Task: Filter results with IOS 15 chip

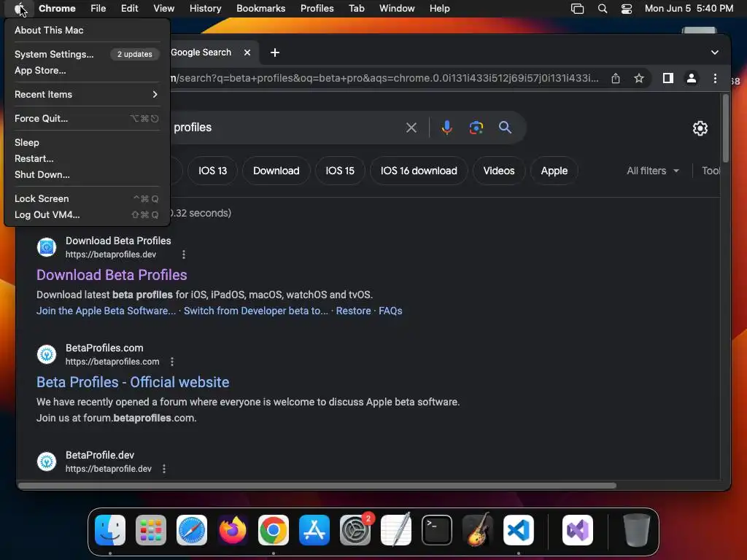Action: pyautogui.click(x=340, y=171)
